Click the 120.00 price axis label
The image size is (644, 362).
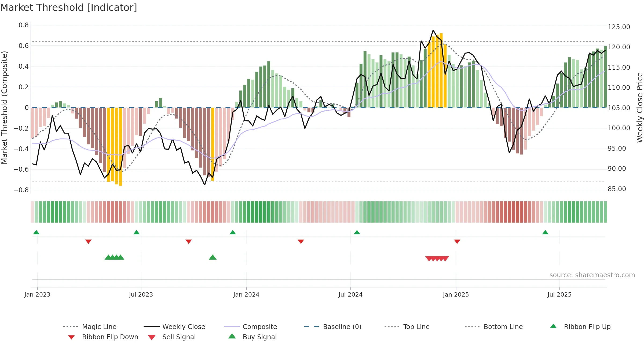tap(619, 47)
